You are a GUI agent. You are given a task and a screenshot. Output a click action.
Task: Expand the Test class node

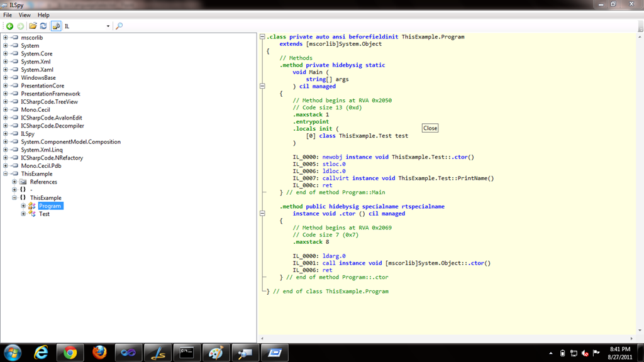(23, 214)
